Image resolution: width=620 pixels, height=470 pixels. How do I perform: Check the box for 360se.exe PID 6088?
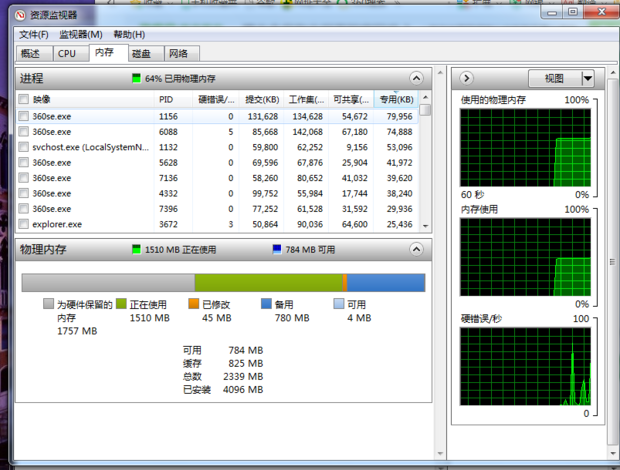24,132
